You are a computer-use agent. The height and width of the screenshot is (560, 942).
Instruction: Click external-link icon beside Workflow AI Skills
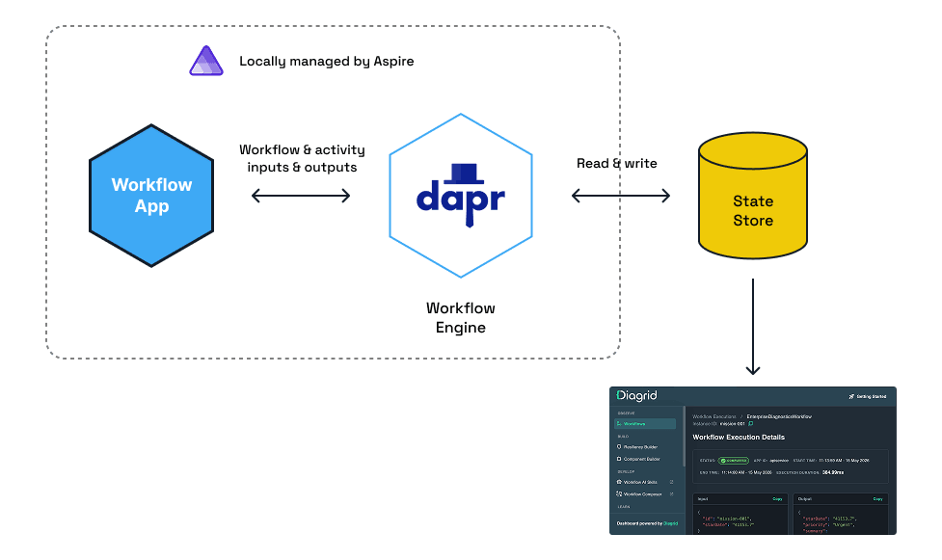tap(672, 482)
